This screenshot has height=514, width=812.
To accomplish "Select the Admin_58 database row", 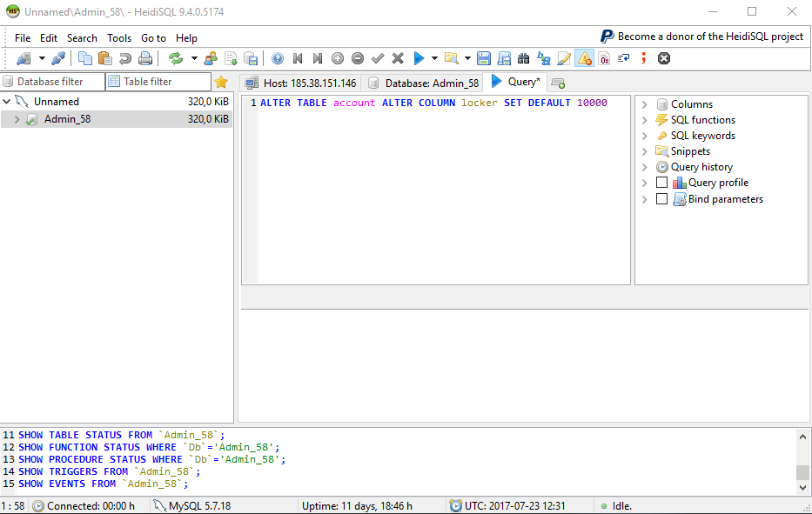I will (117, 119).
